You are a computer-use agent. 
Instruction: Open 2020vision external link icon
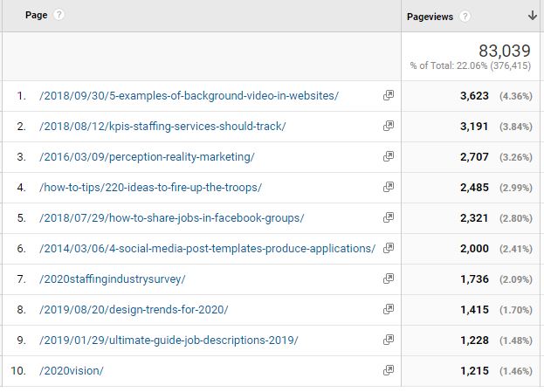(x=389, y=370)
